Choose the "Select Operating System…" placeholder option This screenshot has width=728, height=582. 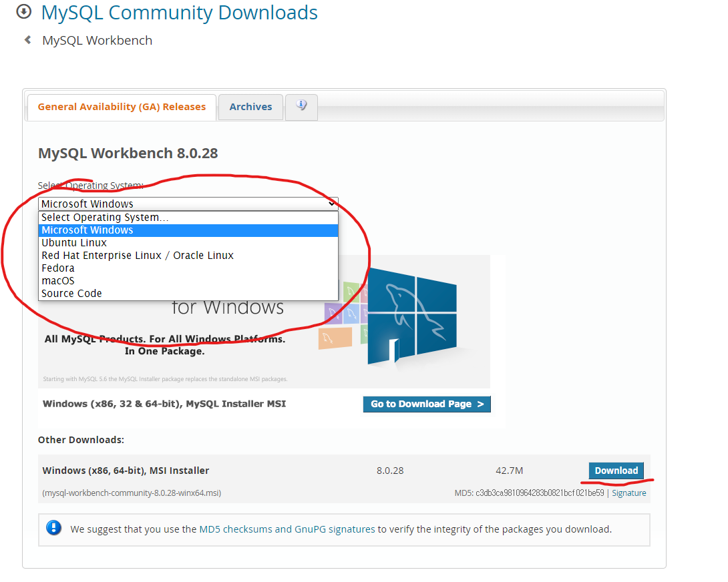pyautogui.click(x=188, y=217)
